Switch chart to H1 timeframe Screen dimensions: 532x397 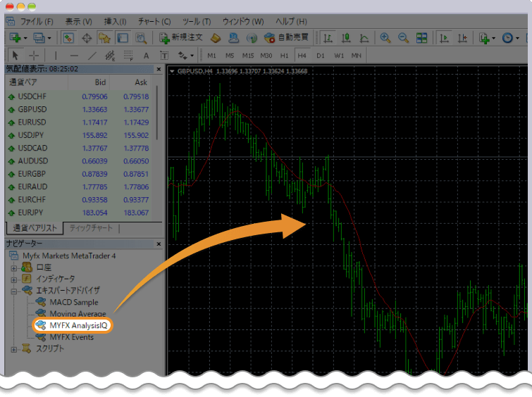[284, 56]
